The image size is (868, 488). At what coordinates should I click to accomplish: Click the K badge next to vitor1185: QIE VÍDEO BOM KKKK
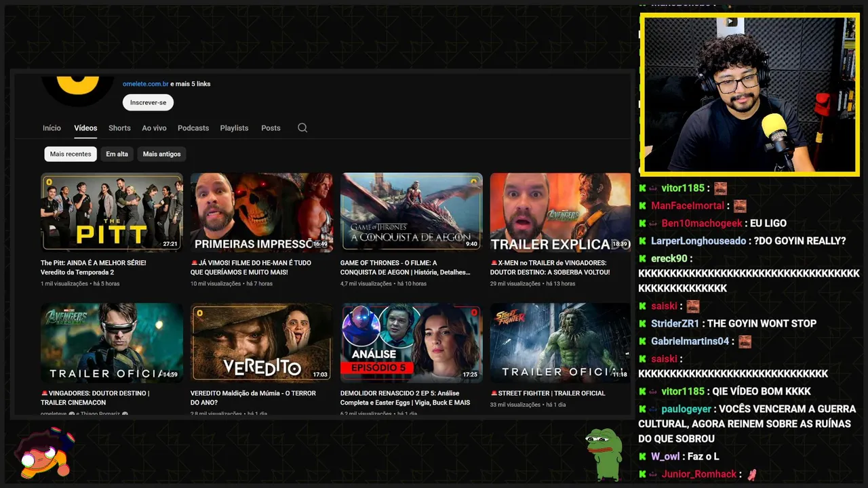[643, 391]
